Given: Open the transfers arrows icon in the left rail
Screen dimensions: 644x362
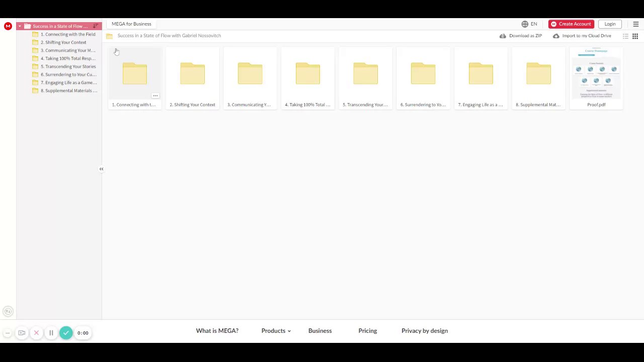Looking at the screenshot, I should tap(8, 312).
